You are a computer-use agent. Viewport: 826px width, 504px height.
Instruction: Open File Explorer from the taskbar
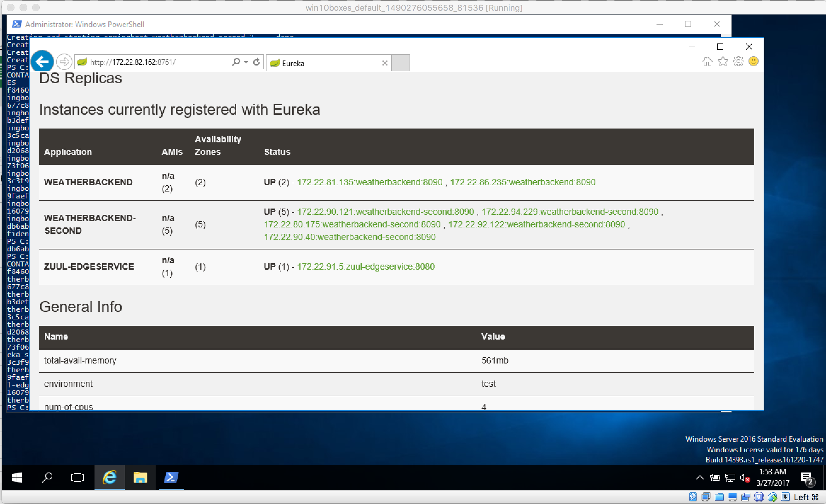(140, 478)
